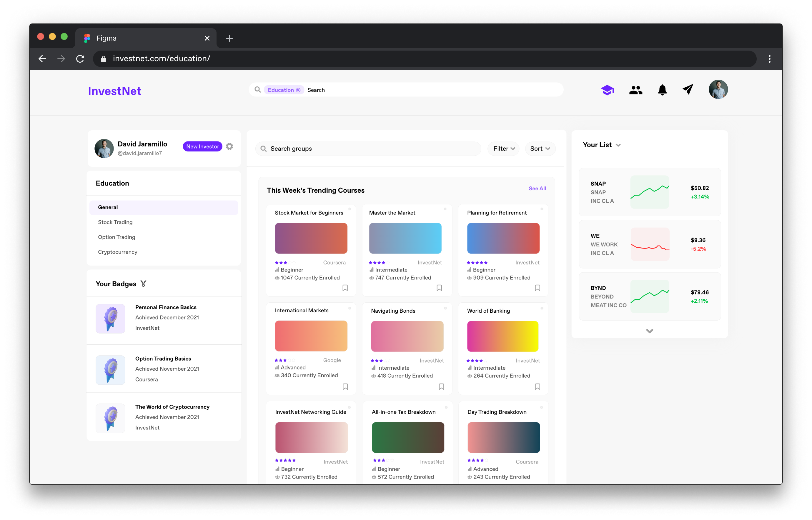This screenshot has height=520, width=812.
Task: Click the browser back arrow
Action: click(x=42, y=59)
